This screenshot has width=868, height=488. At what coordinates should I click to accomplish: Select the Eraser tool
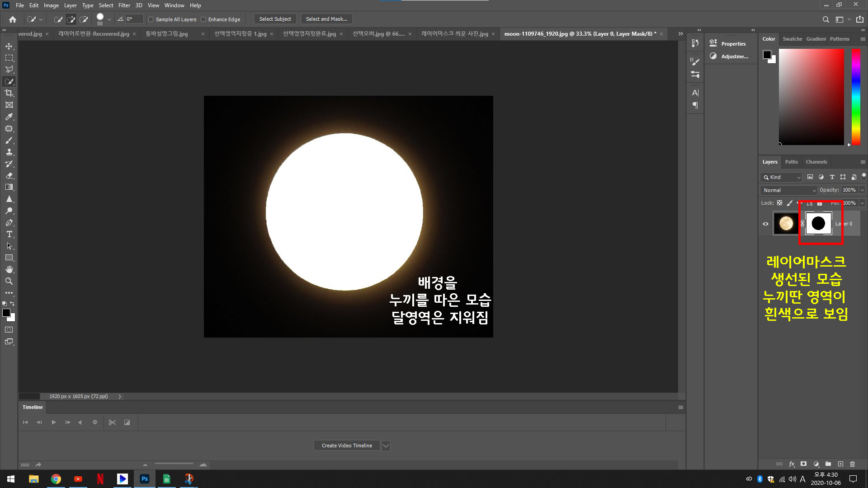[9, 175]
